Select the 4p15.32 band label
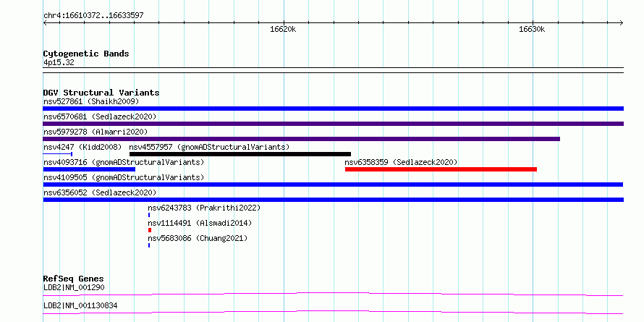Screen dimensions: 644x322 pos(59,62)
